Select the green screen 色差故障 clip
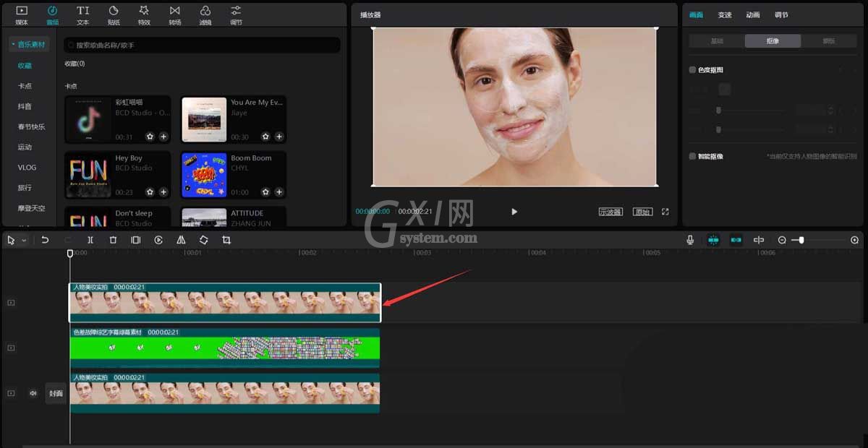This screenshot has width=868, height=448. [225, 348]
